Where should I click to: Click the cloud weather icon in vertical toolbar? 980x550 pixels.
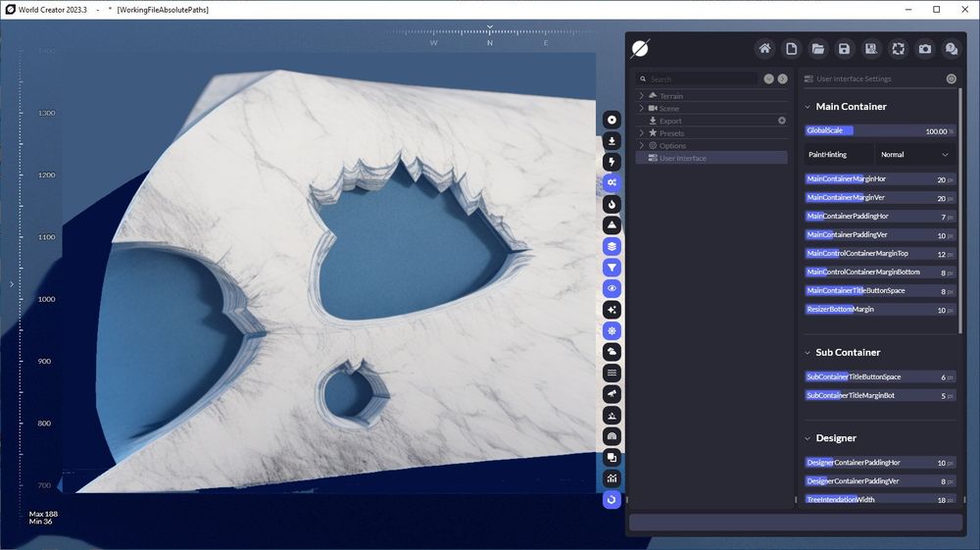click(x=612, y=352)
